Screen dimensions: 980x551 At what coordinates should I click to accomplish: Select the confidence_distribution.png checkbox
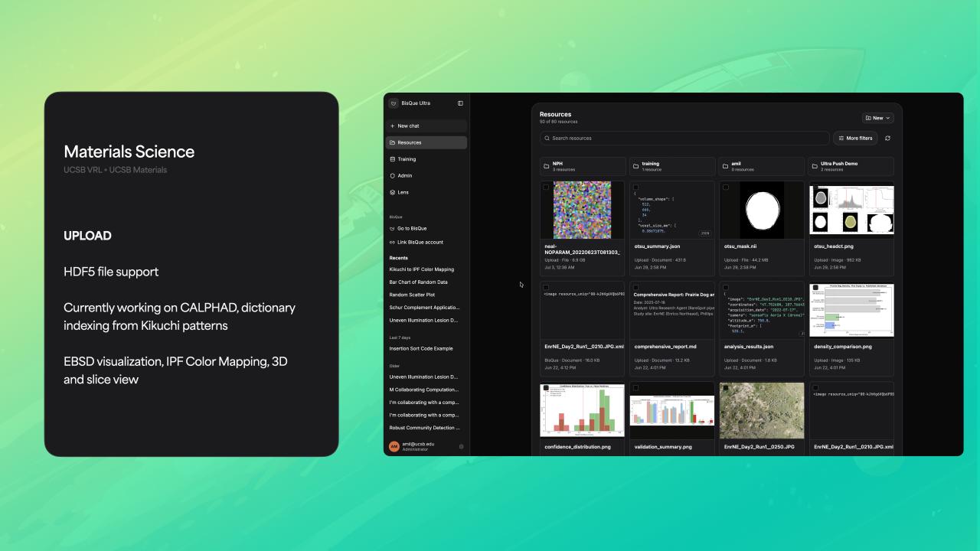click(x=547, y=388)
